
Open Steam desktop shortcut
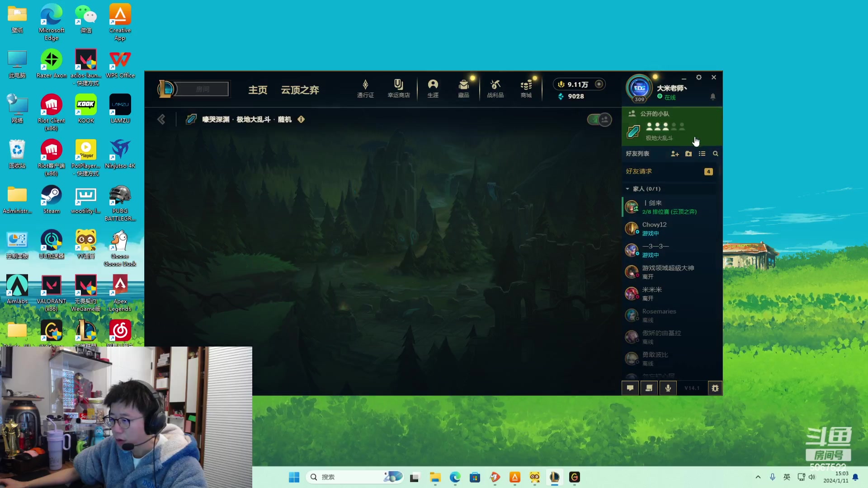click(52, 200)
